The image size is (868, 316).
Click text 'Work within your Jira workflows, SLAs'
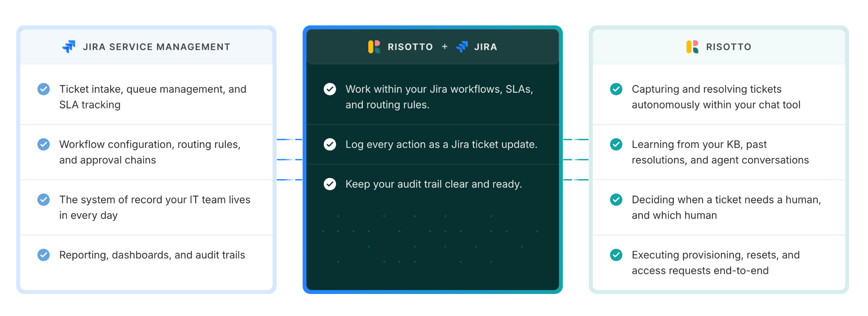coord(439,89)
